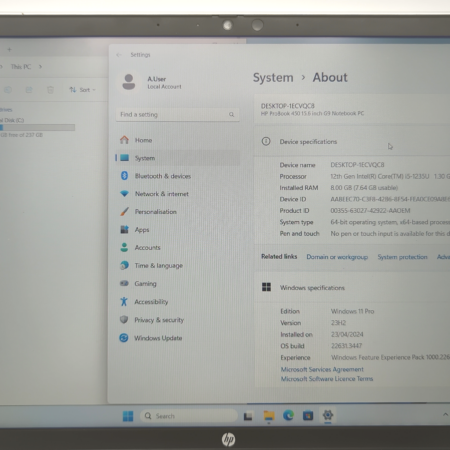The width and height of the screenshot is (450, 450).
Task: Click the Processor value 12th Gen Intel
Action: click(390, 176)
